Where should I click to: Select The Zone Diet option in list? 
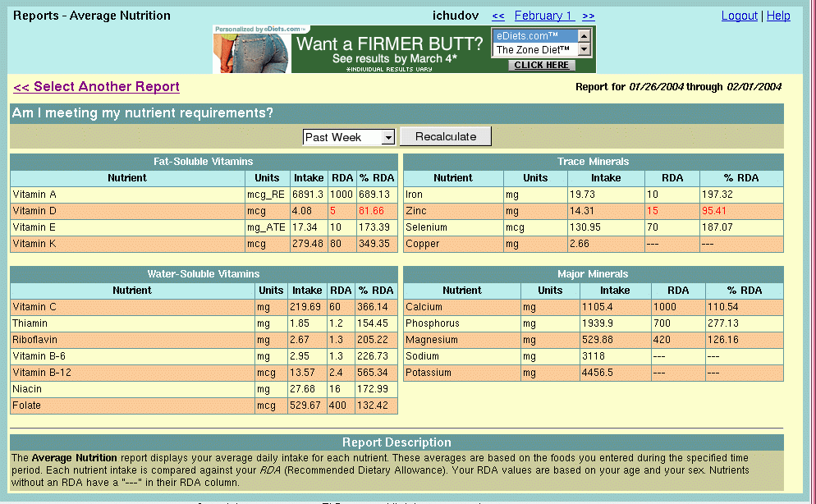(532, 50)
